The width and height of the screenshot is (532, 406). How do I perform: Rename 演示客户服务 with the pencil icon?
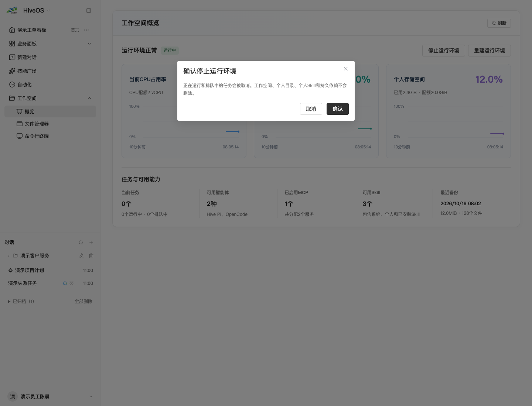click(x=81, y=256)
